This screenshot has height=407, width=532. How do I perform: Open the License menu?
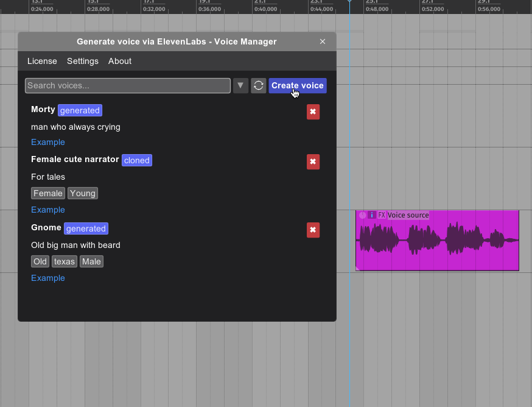42,61
